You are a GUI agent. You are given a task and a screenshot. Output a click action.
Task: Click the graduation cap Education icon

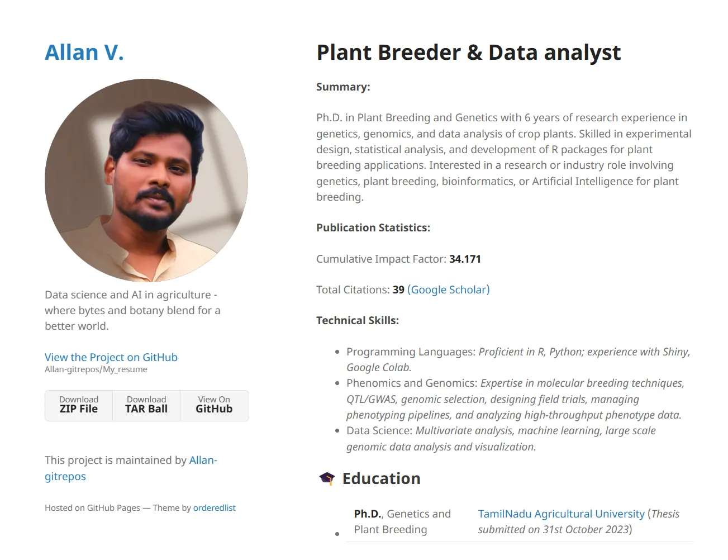(x=327, y=477)
